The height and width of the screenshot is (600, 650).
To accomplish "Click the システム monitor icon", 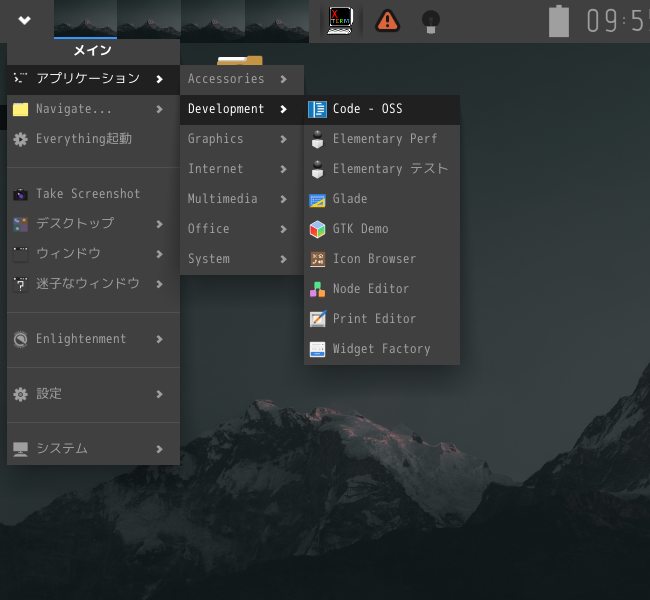I will (20, 449).
